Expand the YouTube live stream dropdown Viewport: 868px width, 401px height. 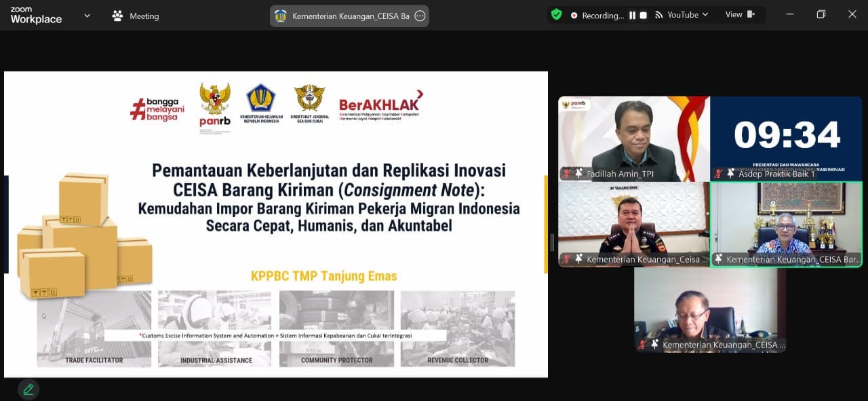(x=705, y=15)
